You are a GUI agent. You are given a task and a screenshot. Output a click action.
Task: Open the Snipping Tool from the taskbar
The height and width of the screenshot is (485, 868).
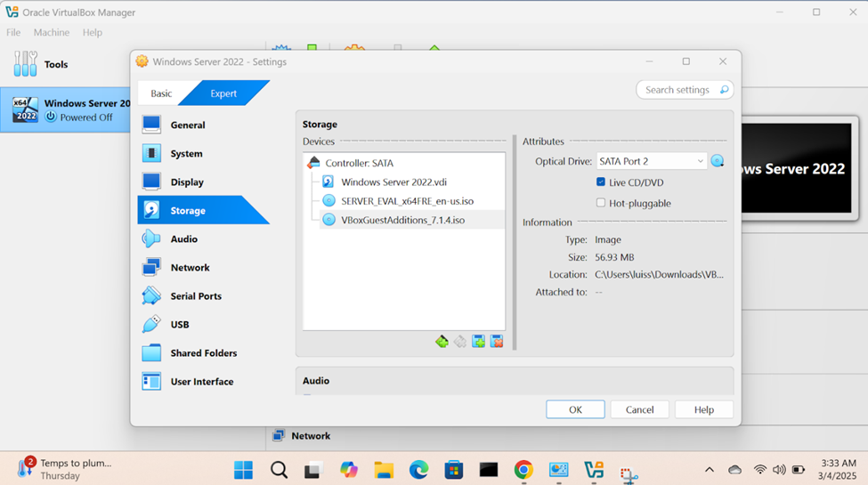coord(629,473)
